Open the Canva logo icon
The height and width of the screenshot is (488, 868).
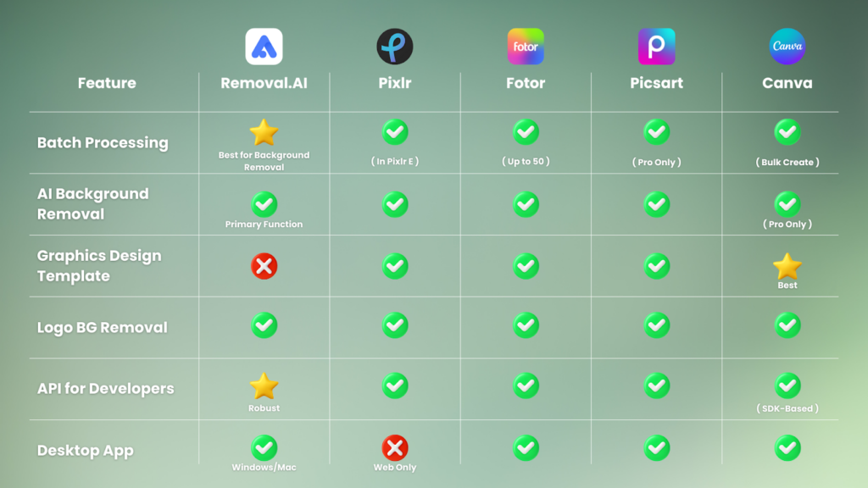787,47
